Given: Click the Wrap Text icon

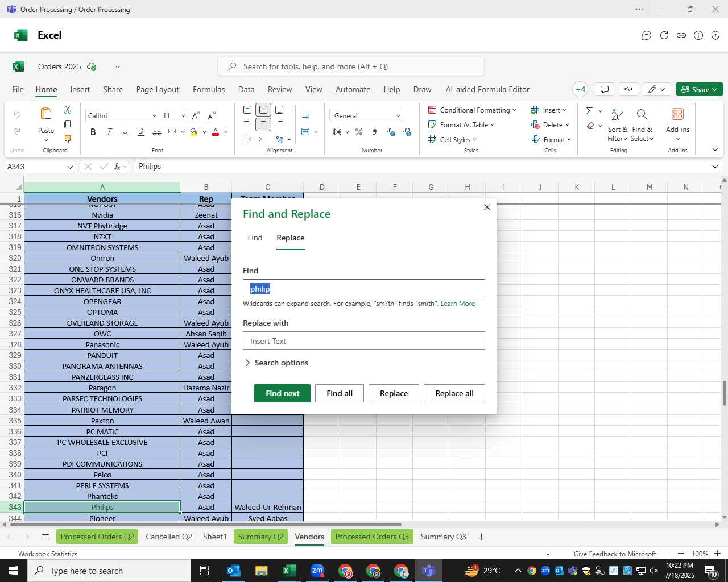Looking at the screenshot, I should (306, 116).
